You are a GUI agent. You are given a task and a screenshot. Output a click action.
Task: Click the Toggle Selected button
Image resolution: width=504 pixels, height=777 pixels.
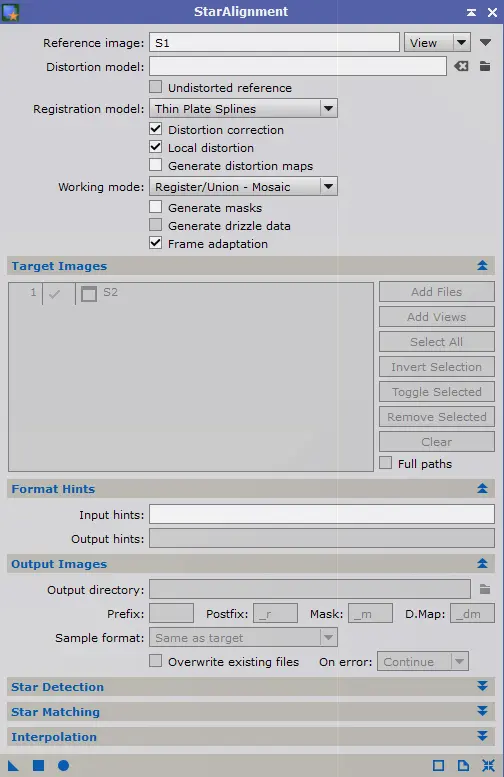pos(437,392)
